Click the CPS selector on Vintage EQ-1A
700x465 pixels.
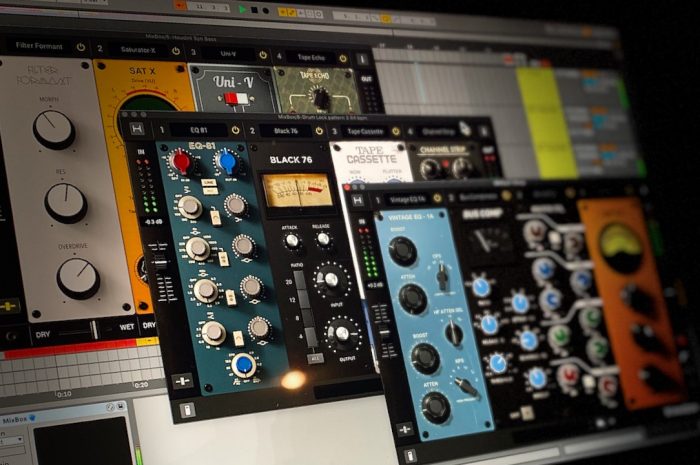coord(441,278)
